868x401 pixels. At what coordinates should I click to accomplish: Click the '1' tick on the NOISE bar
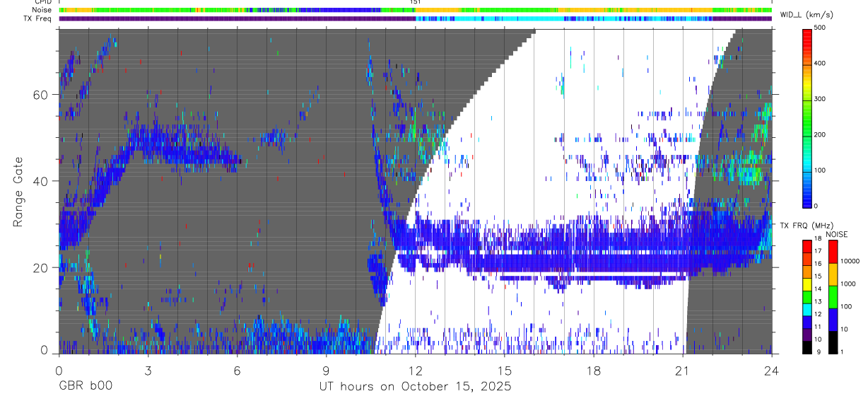[842, 351]
